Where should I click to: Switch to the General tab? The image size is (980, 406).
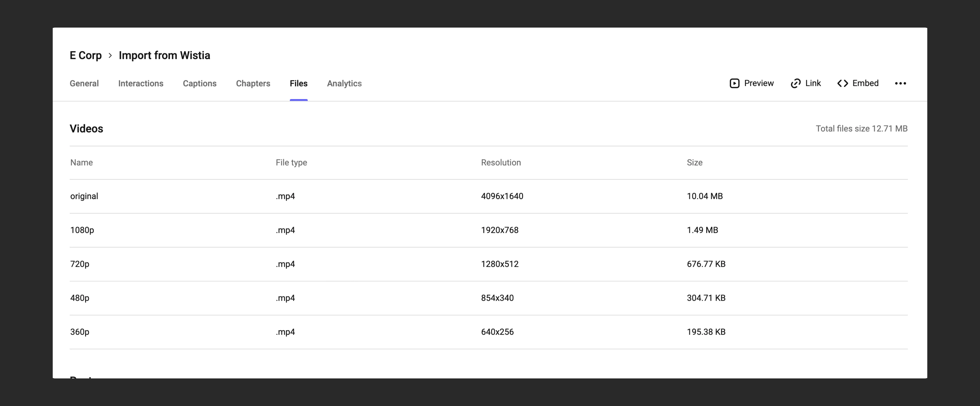(x=84, y=83)
